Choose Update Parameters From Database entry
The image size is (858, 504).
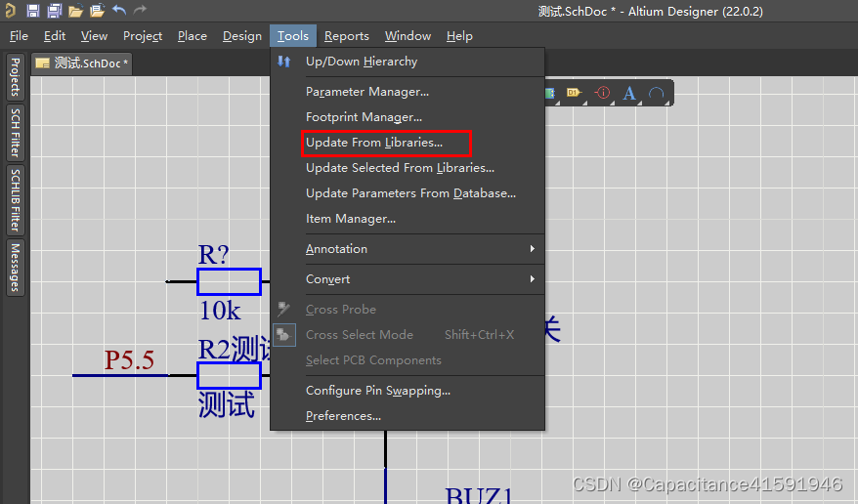(408, 193)
